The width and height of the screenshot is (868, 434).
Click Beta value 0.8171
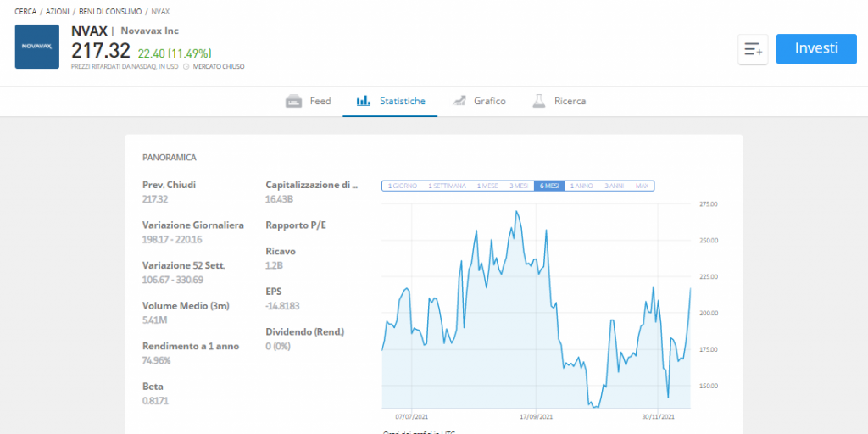[156, 400]
